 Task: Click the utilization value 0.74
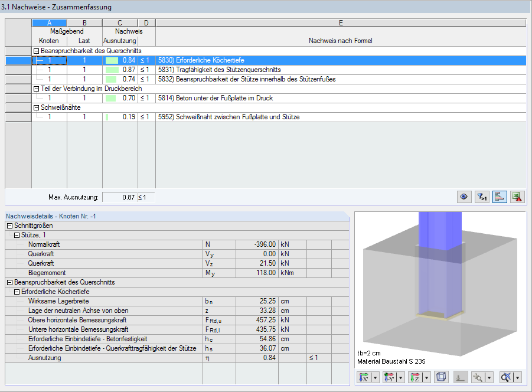(129, 79)
